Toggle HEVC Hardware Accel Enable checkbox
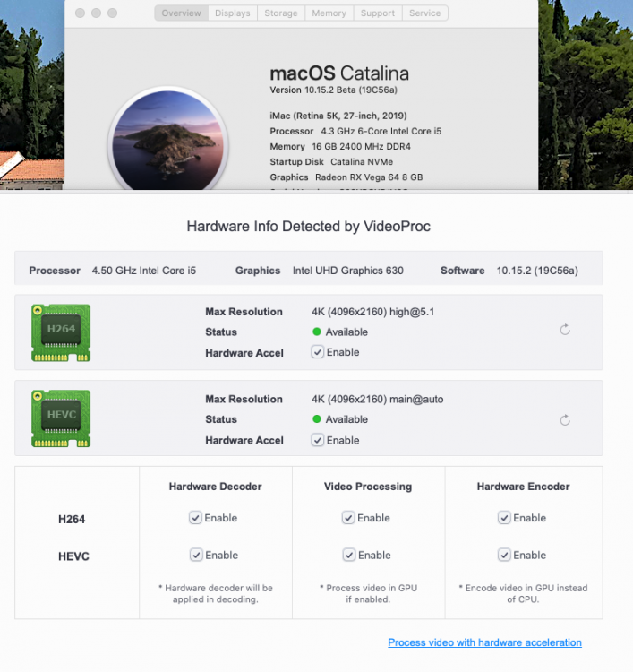Image resolution: width=633 pixels, height=672 pixels. 317,440
